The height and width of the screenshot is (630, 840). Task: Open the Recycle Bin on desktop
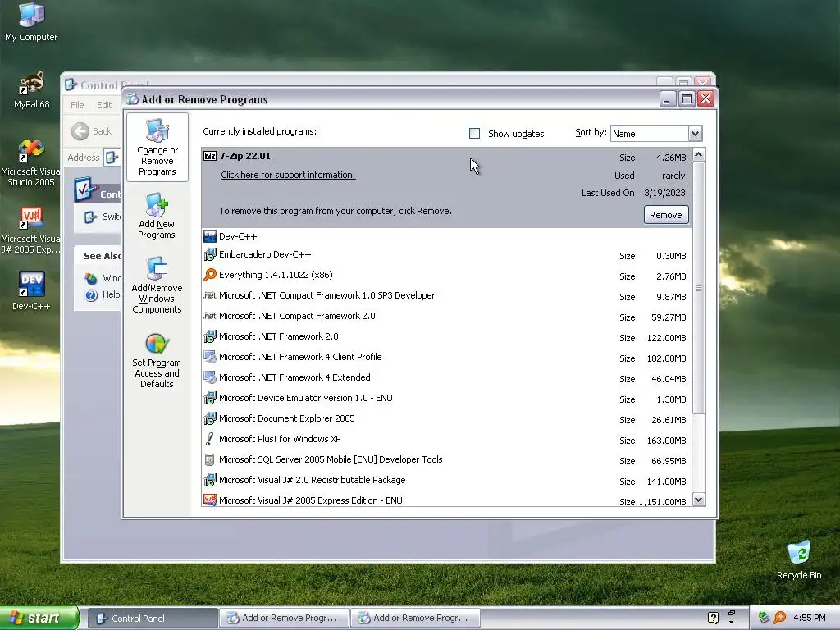[799, 554]
